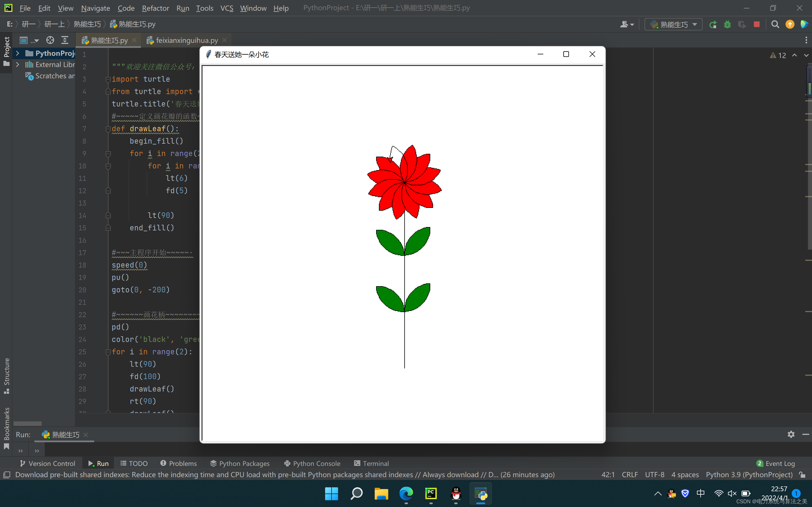Stop the running program with red square
Image resolution: width=812 pixels, height=507 pixels.
point(756,25)
